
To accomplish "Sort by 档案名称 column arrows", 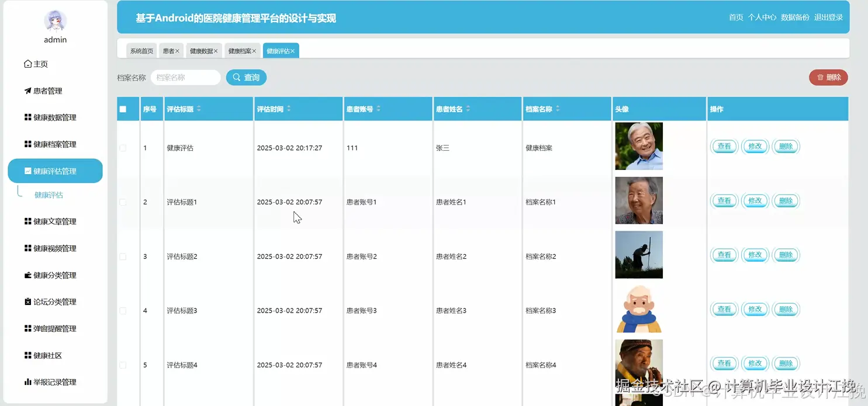I will point(558,109).
